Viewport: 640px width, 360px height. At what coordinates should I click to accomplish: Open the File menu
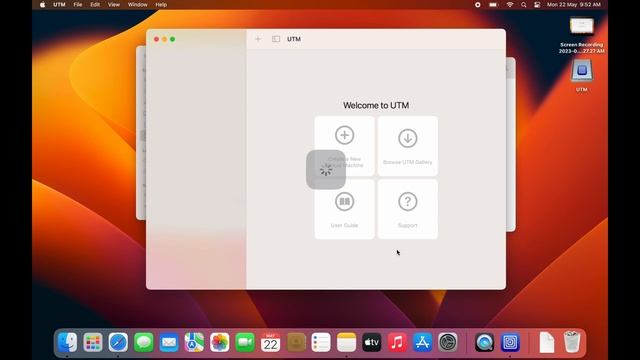pos(78,4)
